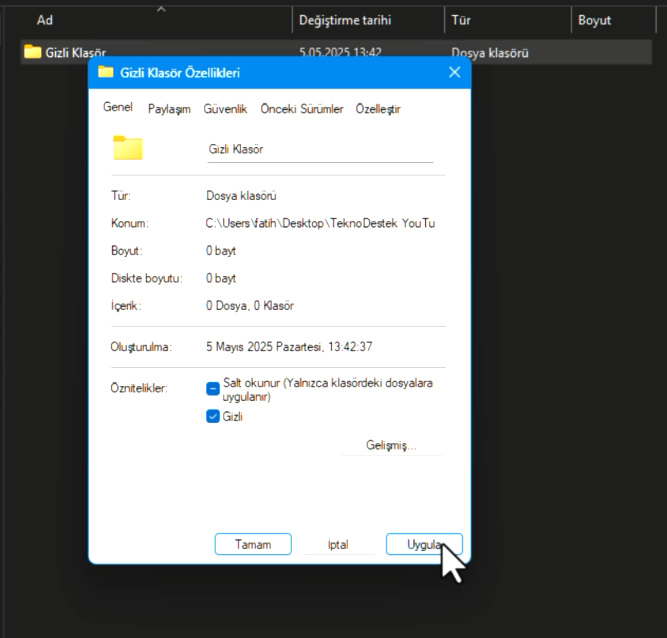Click the Gizli Klasör folder icon in file list
Screen dimensions: 667x638
pyautogui.click(x=32, y=52)
